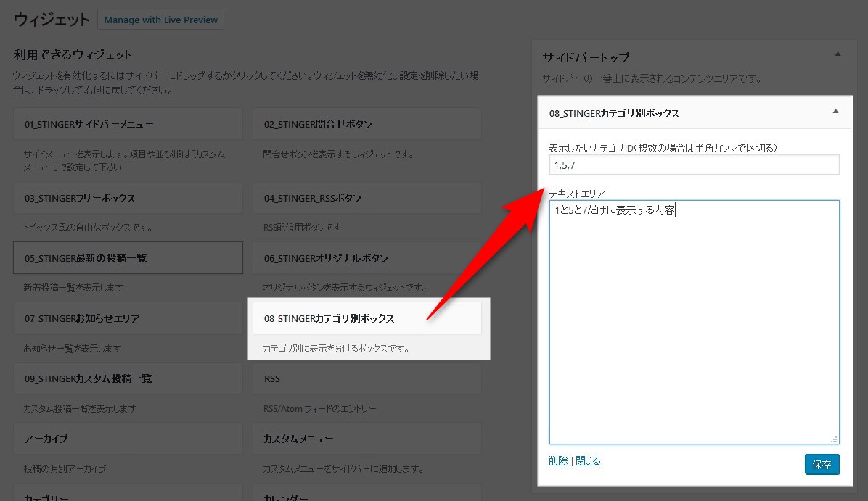The width and height of the screenshot is (868, 501).
Task: Click the text お知らせ一覧を表示します
Action: click(x=72, y=348)
